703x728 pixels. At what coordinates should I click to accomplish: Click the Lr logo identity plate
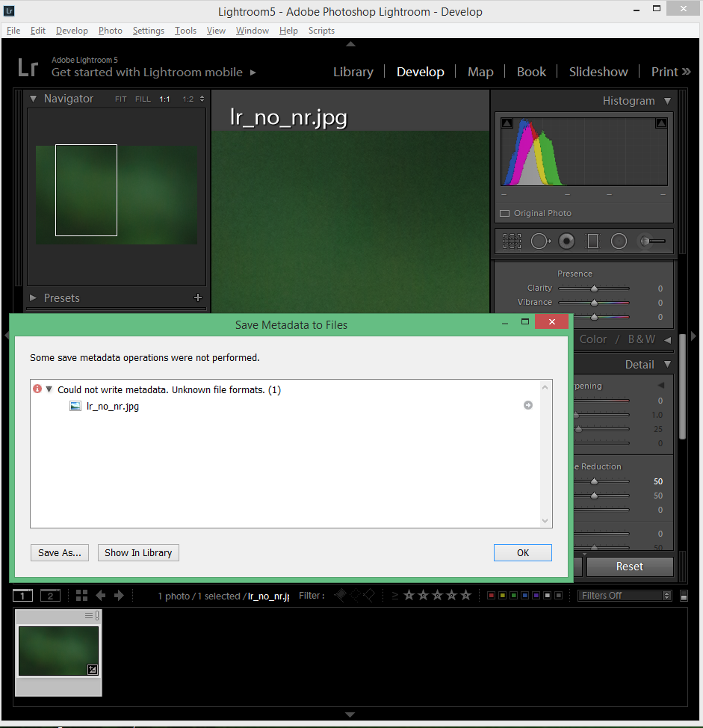(x=28, y=67)
